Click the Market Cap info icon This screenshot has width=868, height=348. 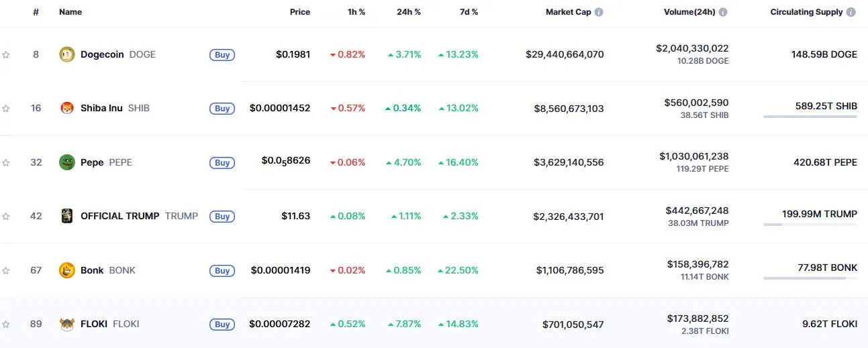(x=599, y=12)
